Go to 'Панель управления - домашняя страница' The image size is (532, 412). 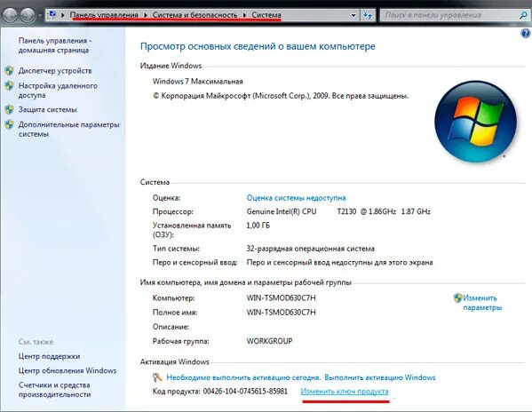click(x=55, y=45)
